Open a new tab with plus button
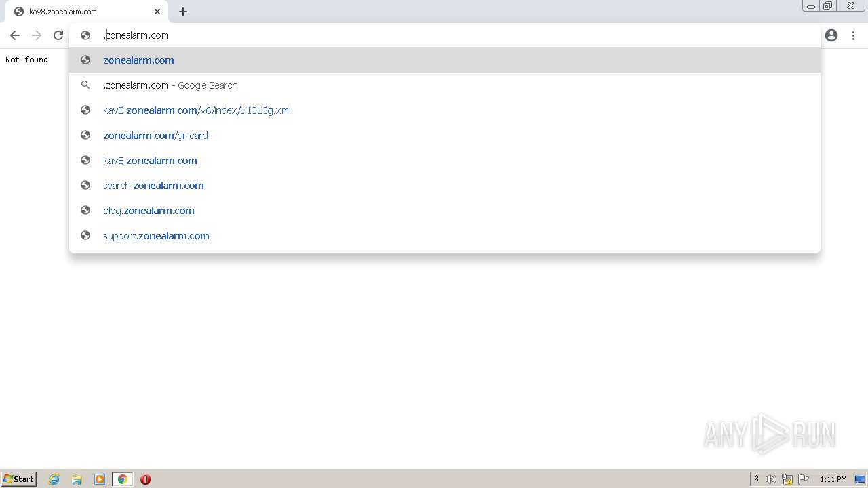The width and height of the screenshot is (868, 488). (183, 12)
